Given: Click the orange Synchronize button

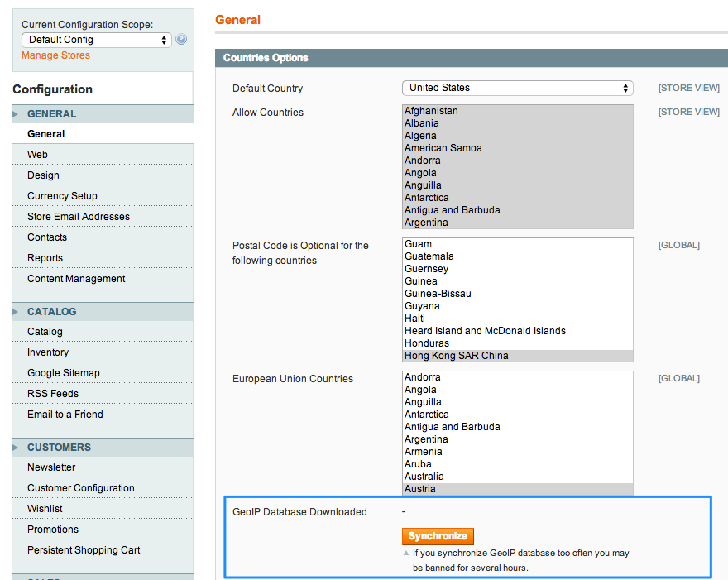Looking at the screenshot, I should 438,536.
